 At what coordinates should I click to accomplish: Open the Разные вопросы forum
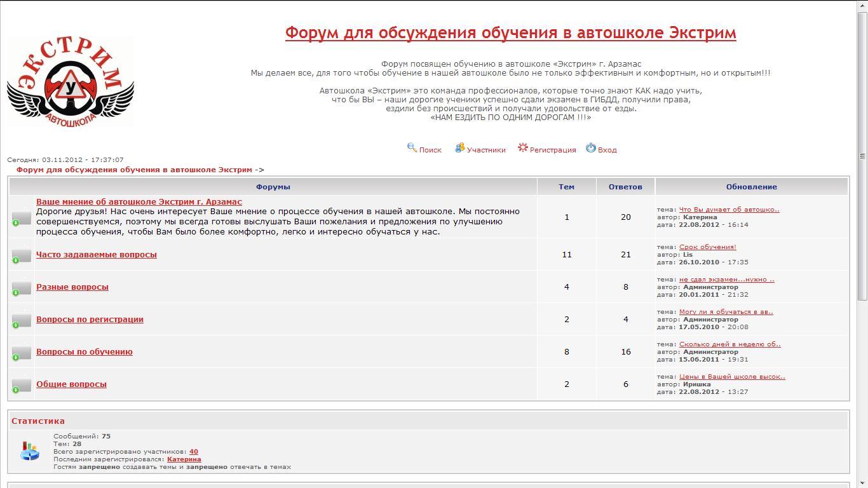72,287
